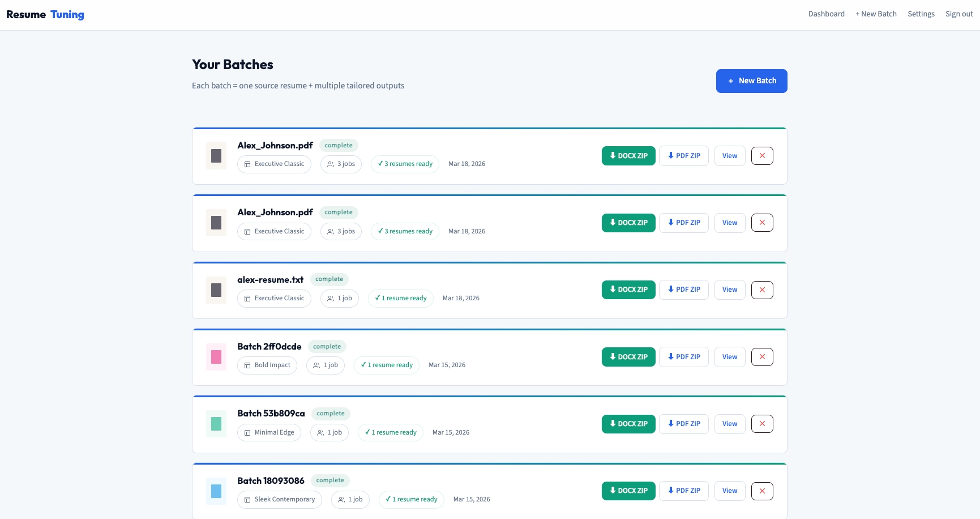
Task: Click the Minimal Edge template chip on Batch 53b809ca
Action: pyautogui.click(x=269, y=432)
